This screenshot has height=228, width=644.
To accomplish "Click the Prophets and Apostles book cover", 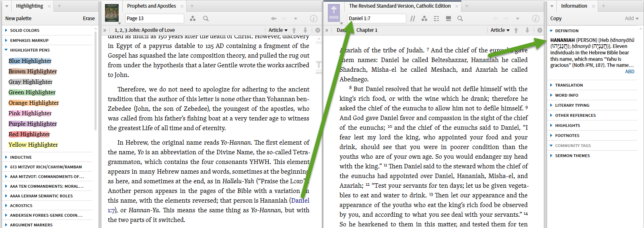I will pyautogui.click(x=112, y=13).
